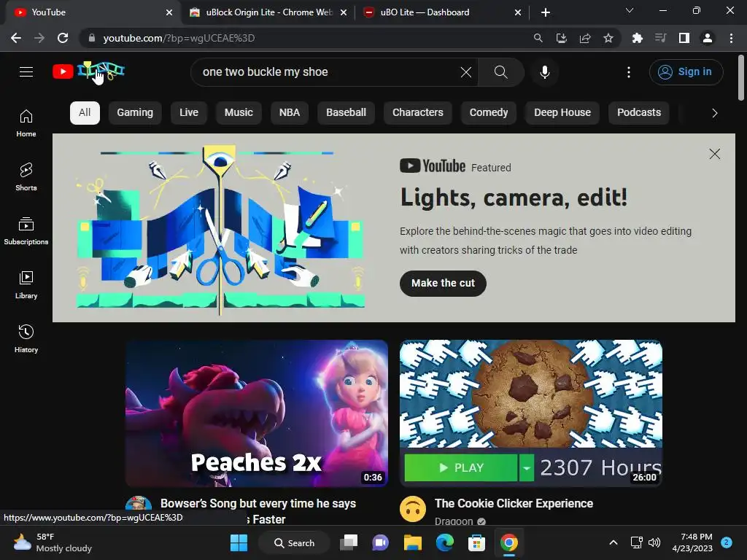Share this page icon in address bar
747x560 pixels.
coord(585,38)
